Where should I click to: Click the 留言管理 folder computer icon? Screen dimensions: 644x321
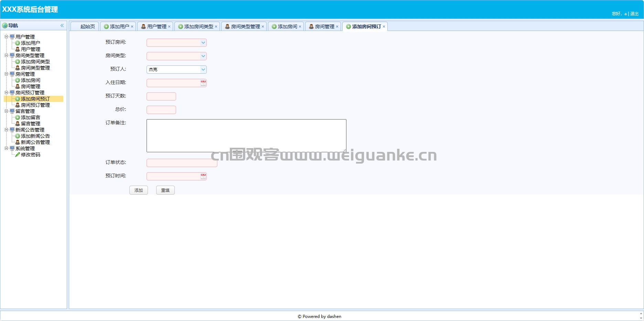point(12,111)
